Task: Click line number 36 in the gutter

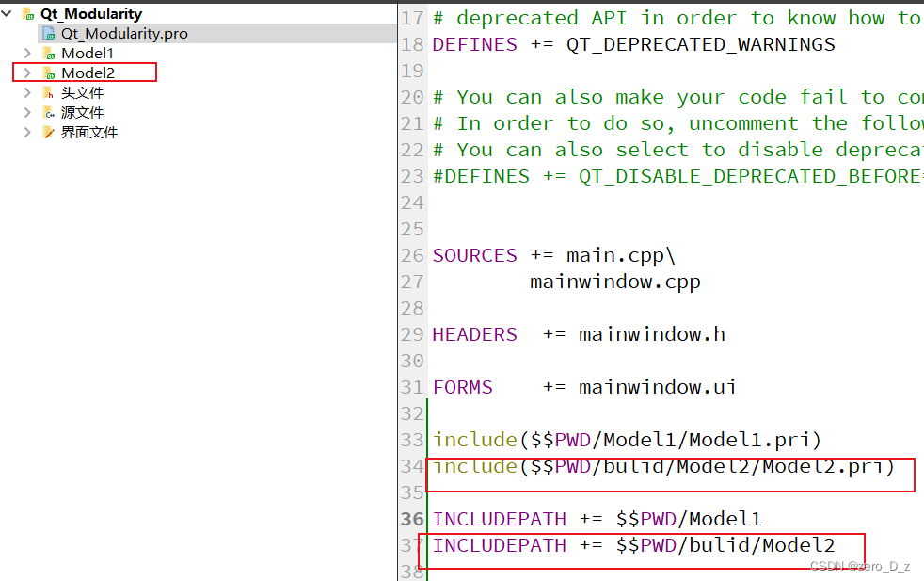Action: click(412, 519)
